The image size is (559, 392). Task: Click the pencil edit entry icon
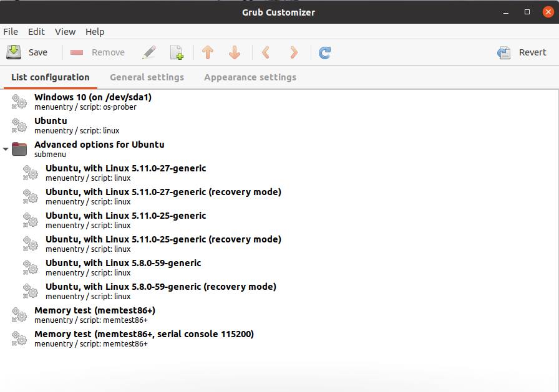(x=149, y=52)
